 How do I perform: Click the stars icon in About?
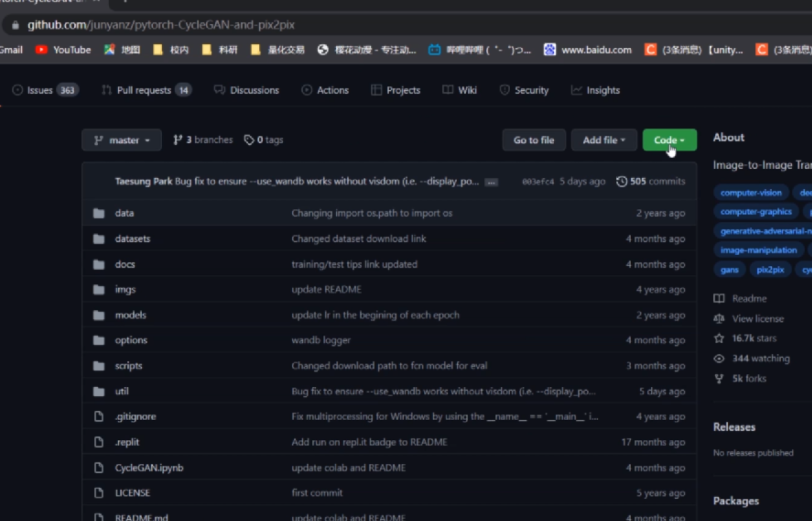(719, 338)
